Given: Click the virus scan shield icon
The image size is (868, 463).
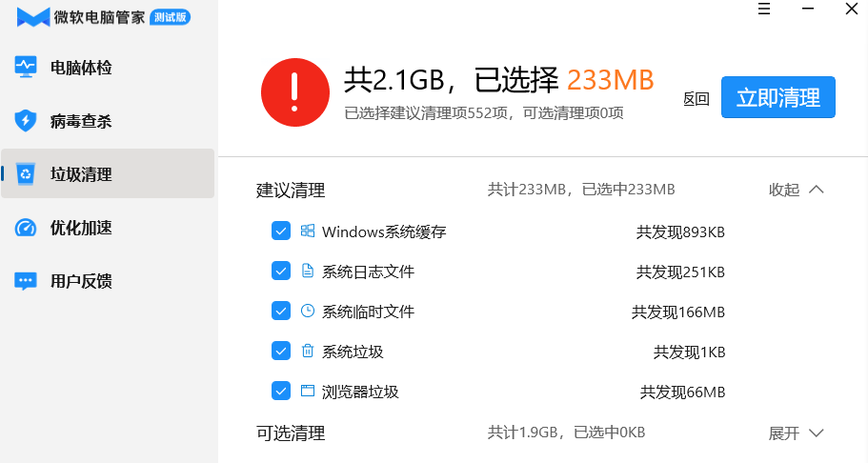Looking at the screenshot, I should coord(26,121).
